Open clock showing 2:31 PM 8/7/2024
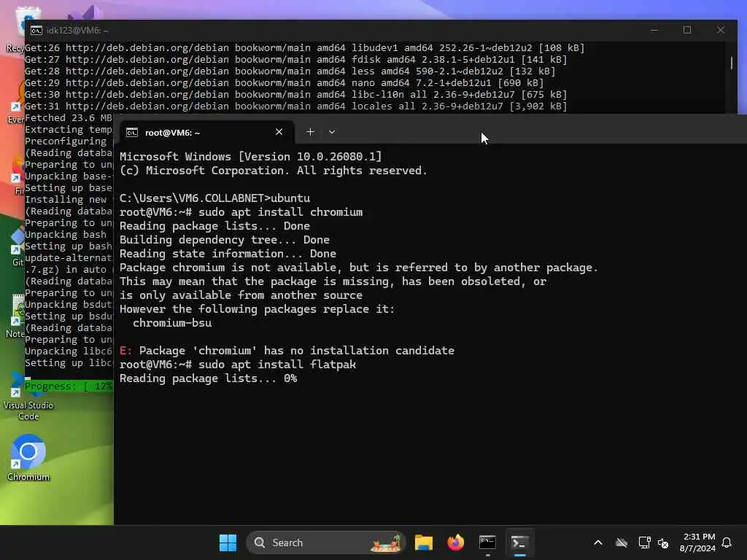The width and height of the screenshot is (747, 560). pyautogui.click(x=697, y=542)
